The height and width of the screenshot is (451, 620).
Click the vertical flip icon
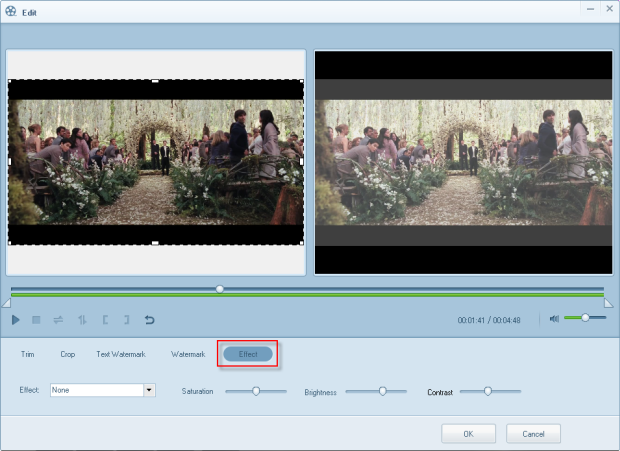(x=82, y=320)
